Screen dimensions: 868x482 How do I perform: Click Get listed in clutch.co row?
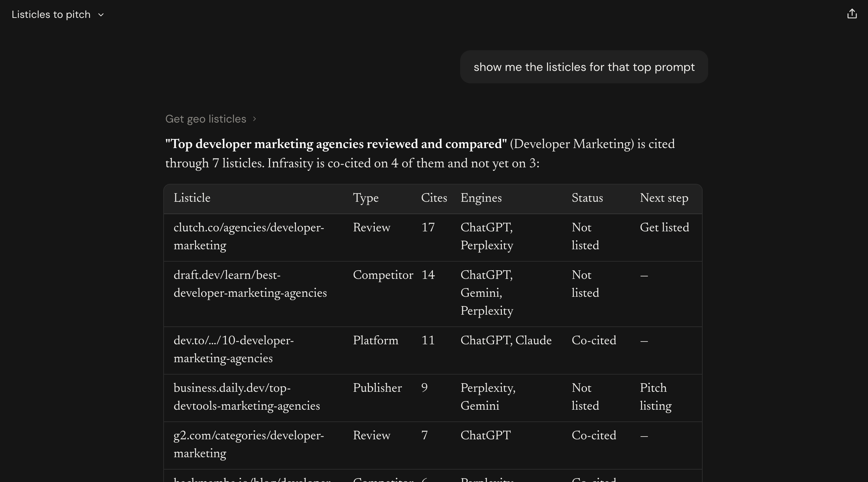click(664, 227)
